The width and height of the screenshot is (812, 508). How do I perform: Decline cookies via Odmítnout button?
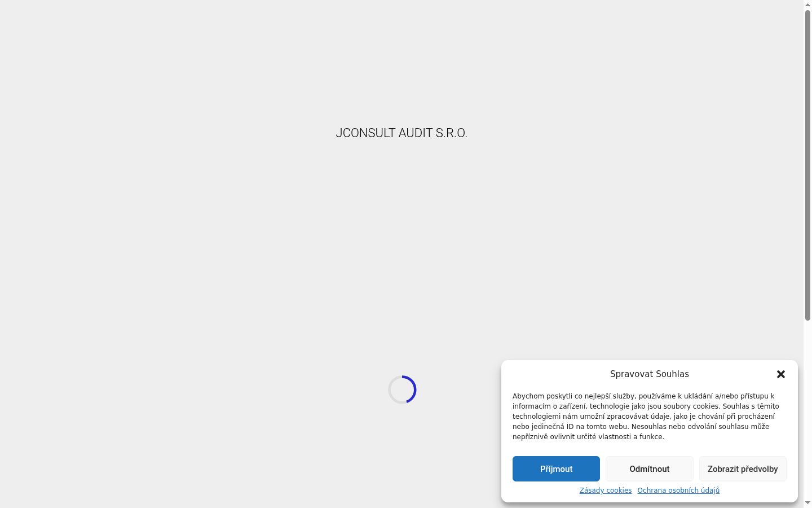coord(650,469)
